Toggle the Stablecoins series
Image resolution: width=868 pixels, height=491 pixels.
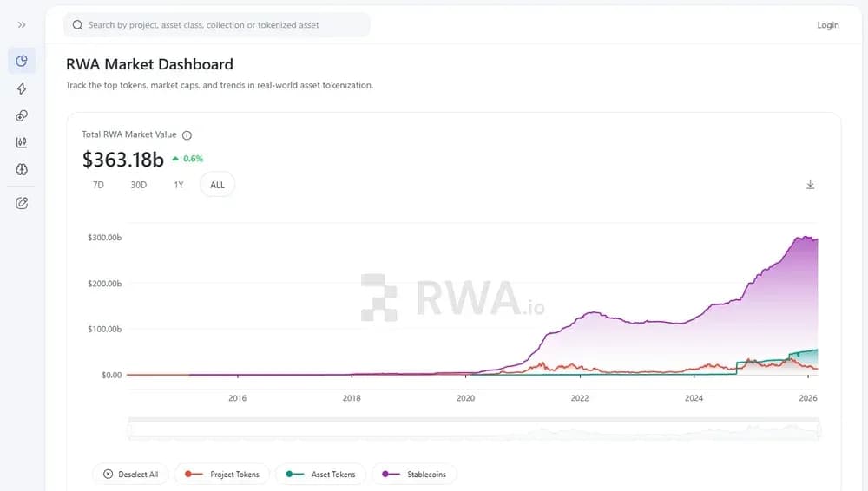tap(414, 475)
